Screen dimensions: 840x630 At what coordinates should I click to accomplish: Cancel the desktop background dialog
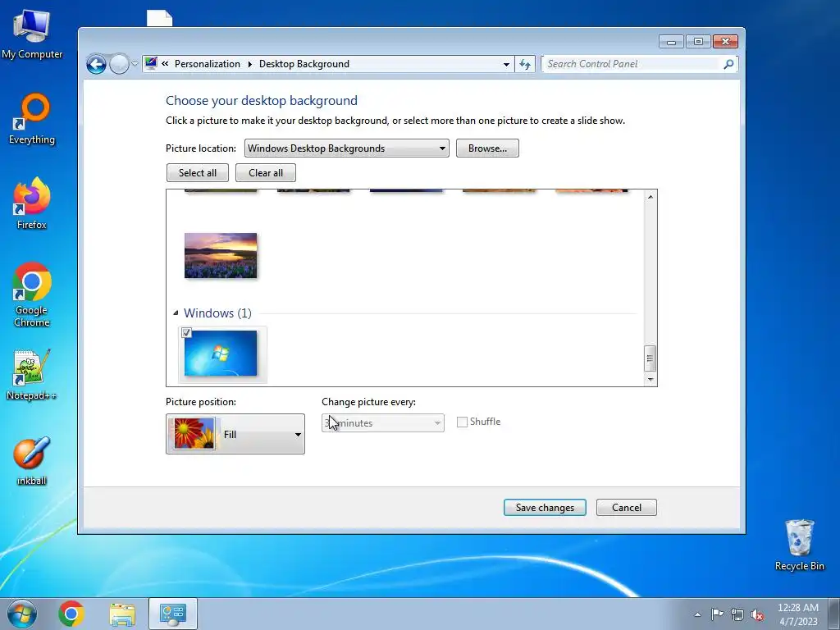pyautogui.click(x=626, y=507)
